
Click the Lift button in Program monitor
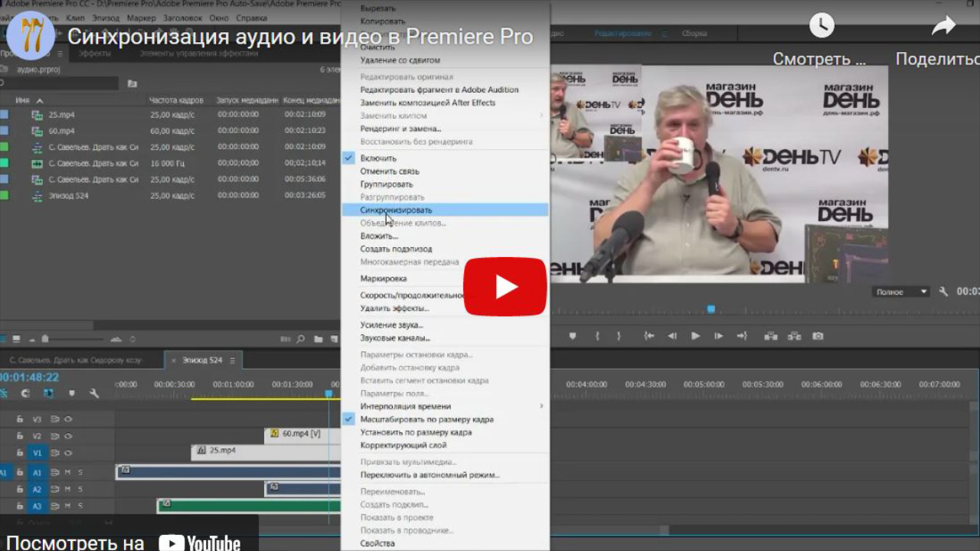(x=771, y=336)
